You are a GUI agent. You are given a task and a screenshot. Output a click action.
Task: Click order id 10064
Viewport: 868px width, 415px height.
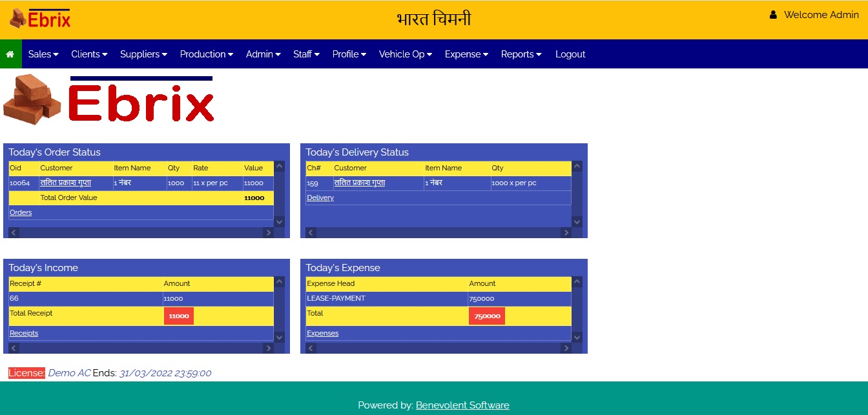click(x=20, y=183)
